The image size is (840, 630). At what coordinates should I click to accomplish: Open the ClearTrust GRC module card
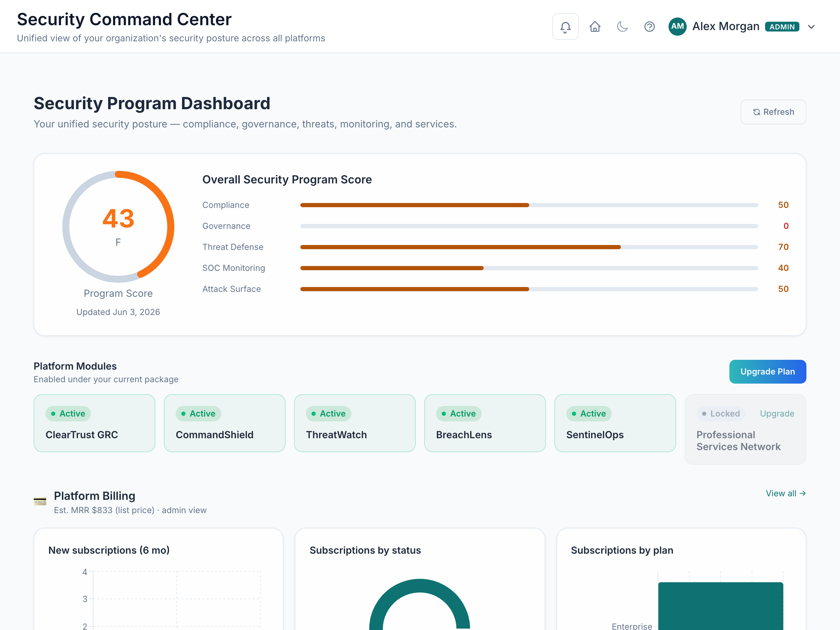point(94,423)
